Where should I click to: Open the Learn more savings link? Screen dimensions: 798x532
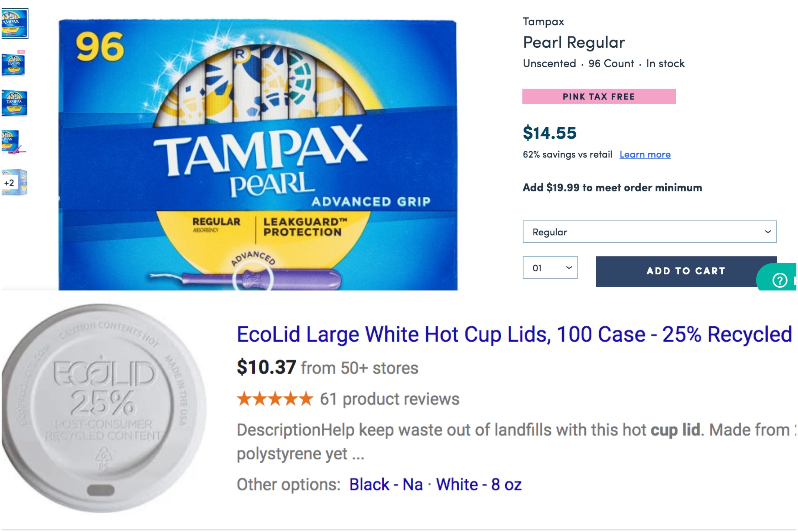[x=644, y=154]
